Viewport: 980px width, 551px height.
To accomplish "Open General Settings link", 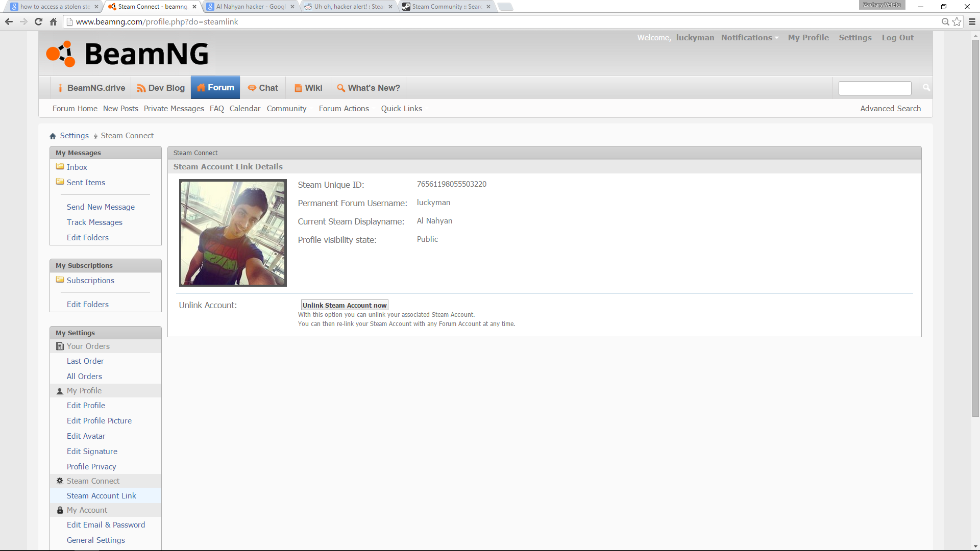I will tap(96, 540).
